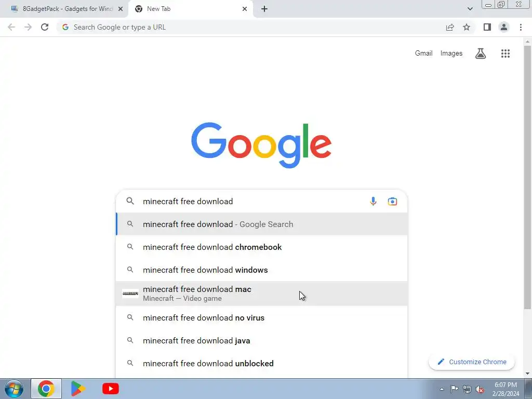This screenshot has width=532, height=399.
Task: Launch YouTube from the taskbar
Action: point(111,389)
